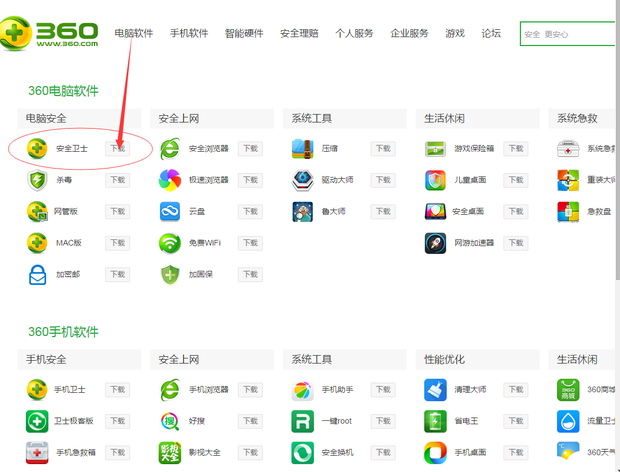Download 云盘 via 下载 button
This screenshot has width=620, height=472.
click(x=250, y=211)
